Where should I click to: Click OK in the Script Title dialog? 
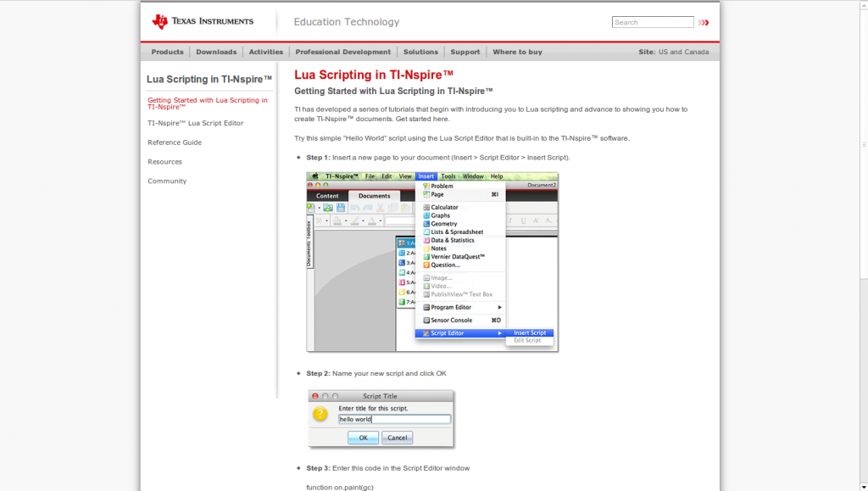pyautogui.click(x=363, y=438)
